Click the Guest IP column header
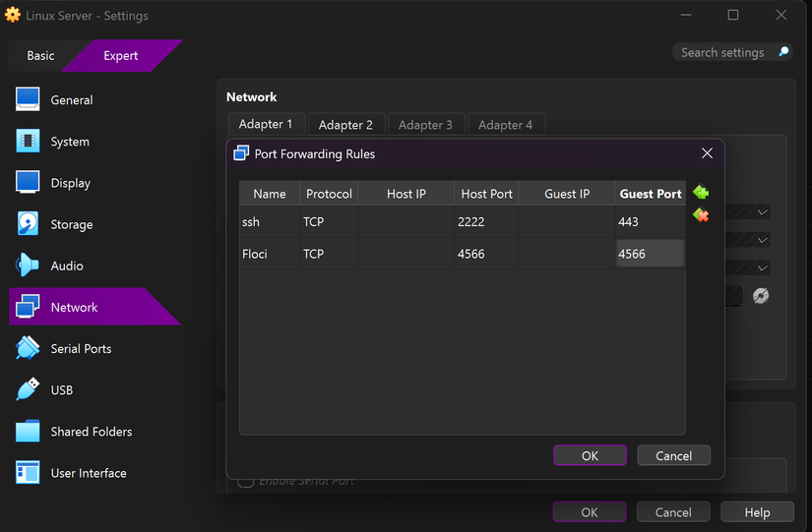The height and width of the screenshot is (532, 812). 567,194
